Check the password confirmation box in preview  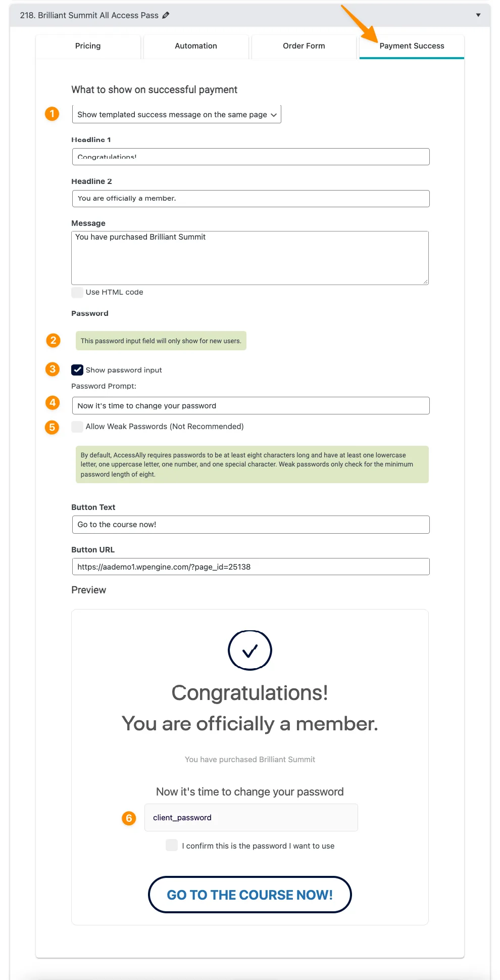pyautogui.click(x=172, y=845)
